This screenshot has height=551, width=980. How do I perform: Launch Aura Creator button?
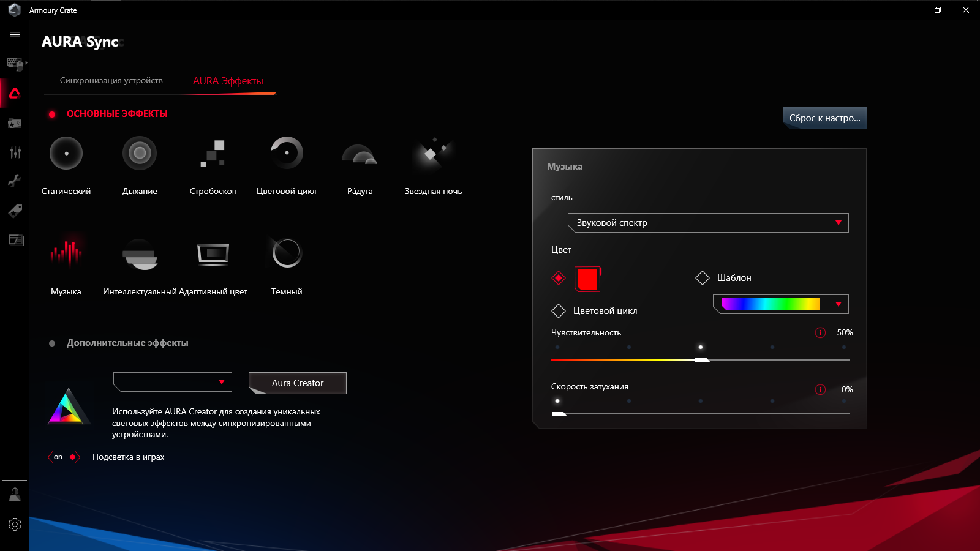click(x=298, y=383)
